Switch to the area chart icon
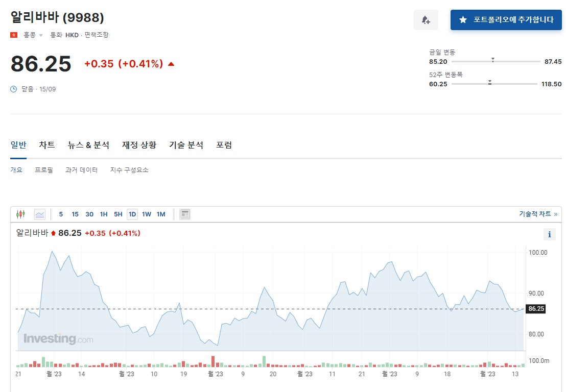Viewport: 566px width, 392px height. click(40, 214)
